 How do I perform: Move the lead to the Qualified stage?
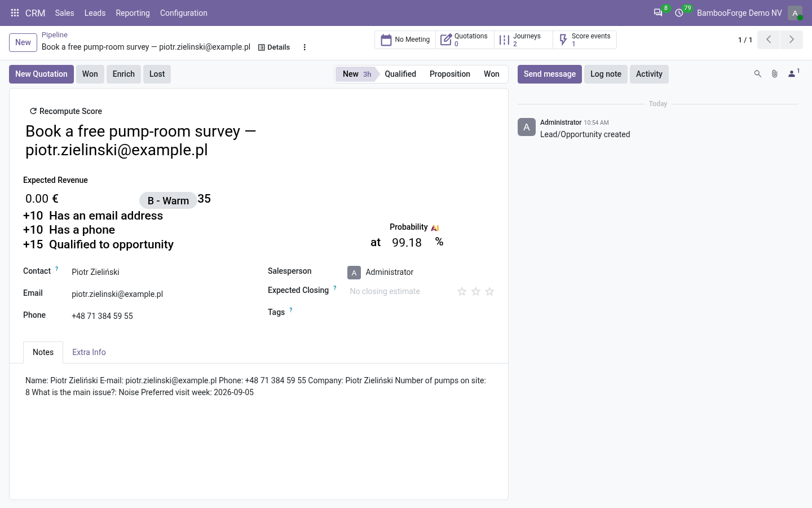pyautogui.click(x=400, y=74)
